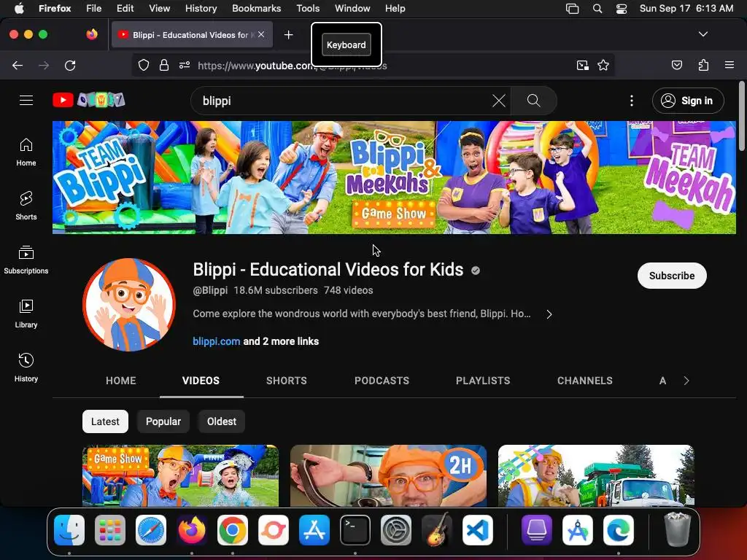Screen dimensions: 747x560
Task: Show more channel tabs with right arrow
Action: tap(686, 381)
